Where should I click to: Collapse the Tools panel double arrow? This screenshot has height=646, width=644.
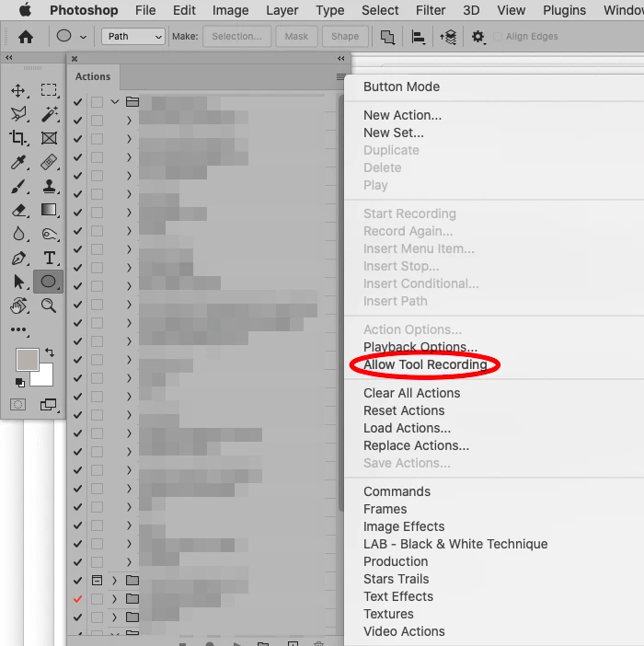click(8, 58)
